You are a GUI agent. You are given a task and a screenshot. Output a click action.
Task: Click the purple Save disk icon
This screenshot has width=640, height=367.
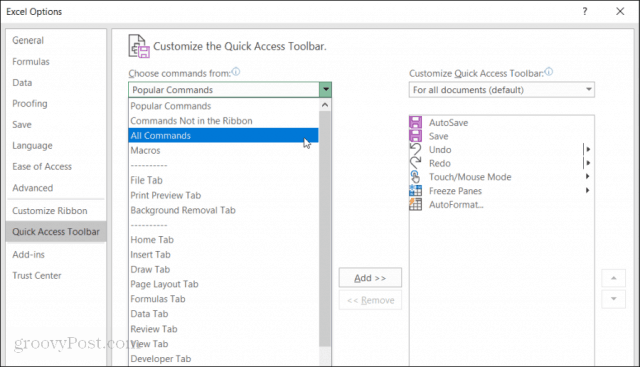416,136
